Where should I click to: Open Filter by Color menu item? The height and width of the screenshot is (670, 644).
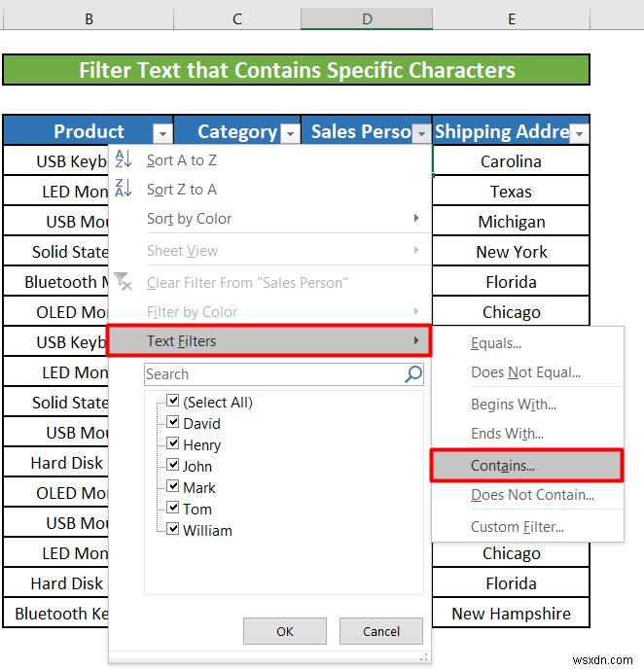tap(269, 311)
